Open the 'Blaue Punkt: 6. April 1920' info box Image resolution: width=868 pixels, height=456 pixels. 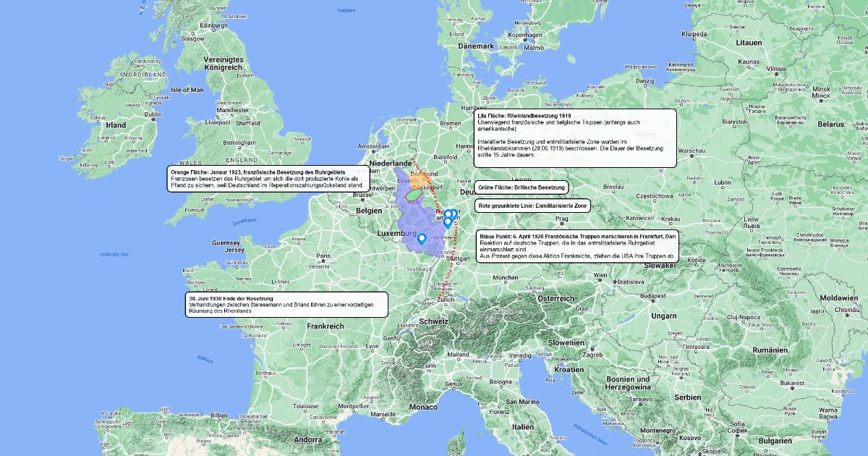576,246
